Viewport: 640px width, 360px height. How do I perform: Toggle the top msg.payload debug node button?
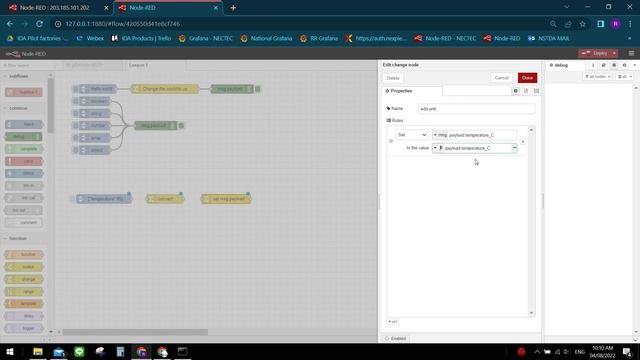pyautogui.click(x=258, y=89)
